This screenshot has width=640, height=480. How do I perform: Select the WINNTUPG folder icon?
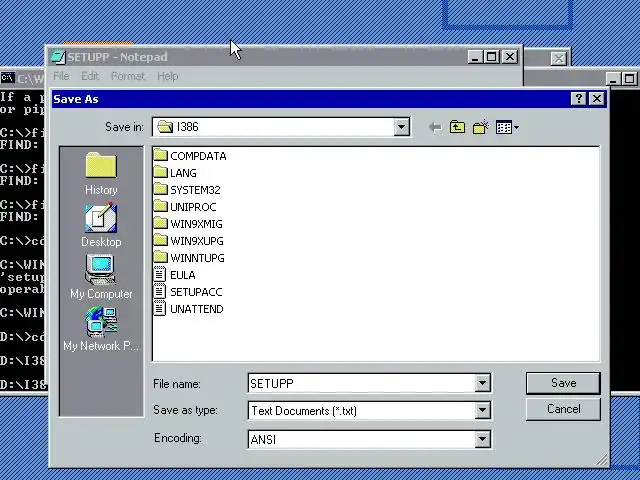[x=160, y=257]
